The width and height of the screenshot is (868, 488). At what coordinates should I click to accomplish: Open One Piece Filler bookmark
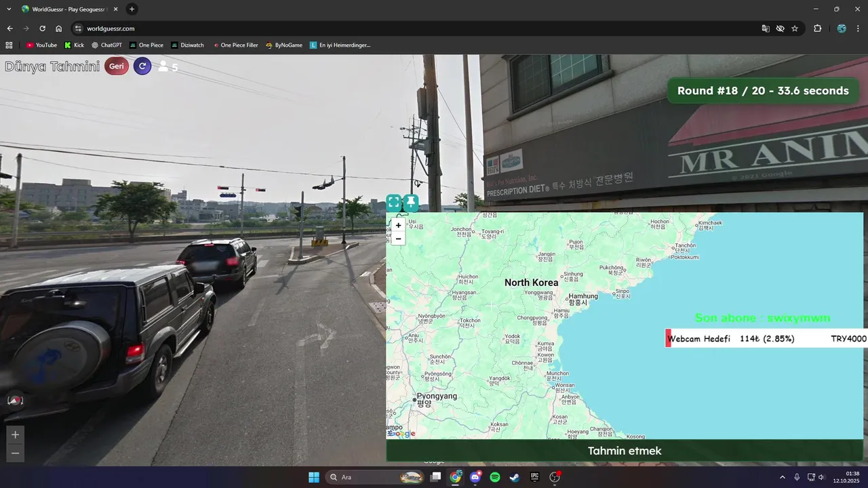(x=235, y=45)
